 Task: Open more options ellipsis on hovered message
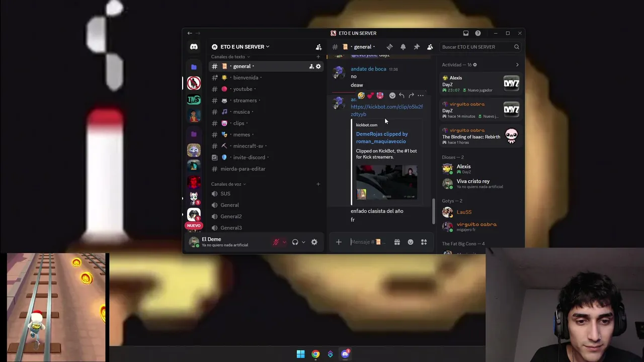[x=421, y=96]
